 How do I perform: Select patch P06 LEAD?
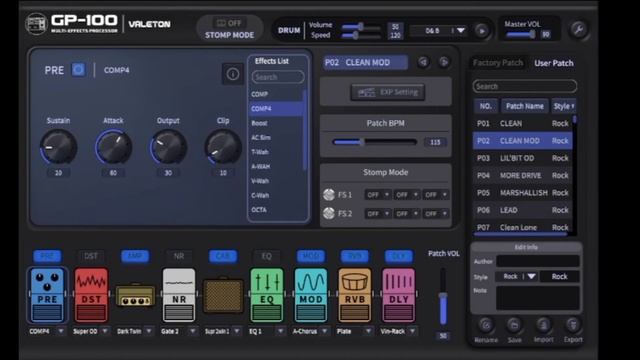click(x=522, y=210)
